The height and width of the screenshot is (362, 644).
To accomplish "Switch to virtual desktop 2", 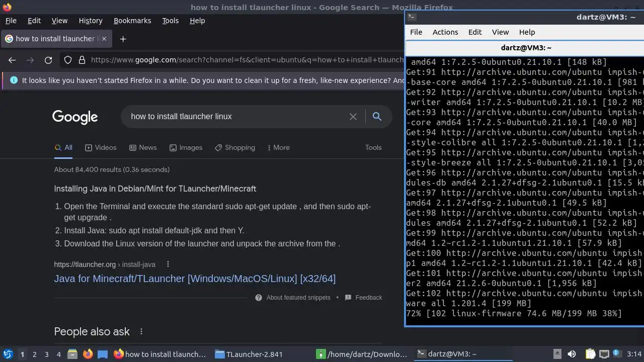I will 34,354.
